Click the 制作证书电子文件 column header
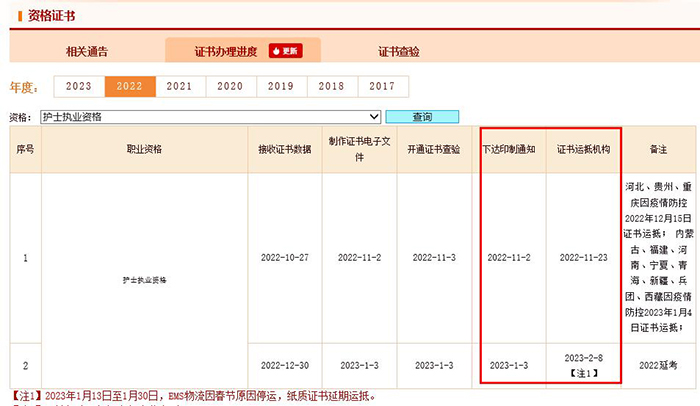The height and width of the screenshot is (406, 700). coord(359,149)
